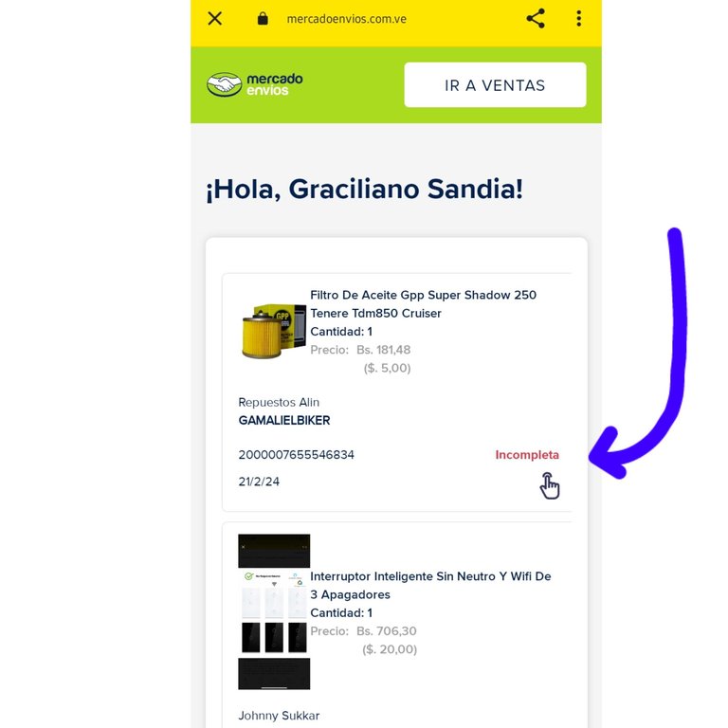Tap the mercadoenvios.com.ve address text
The width and height of the screenshot is (728, 728).
pyautogui.click(x=346, y=19)
